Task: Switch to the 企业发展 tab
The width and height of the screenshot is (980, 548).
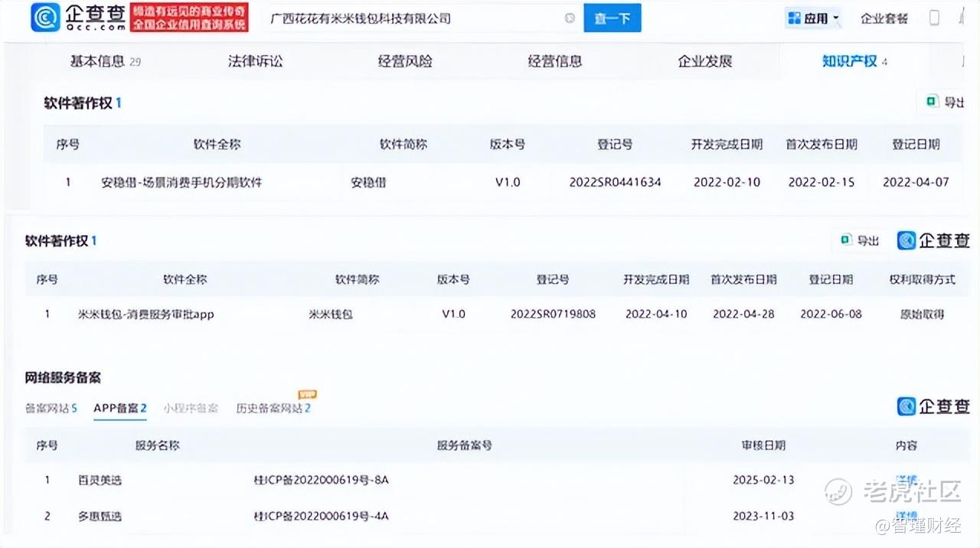Action: tap(705, 62)
